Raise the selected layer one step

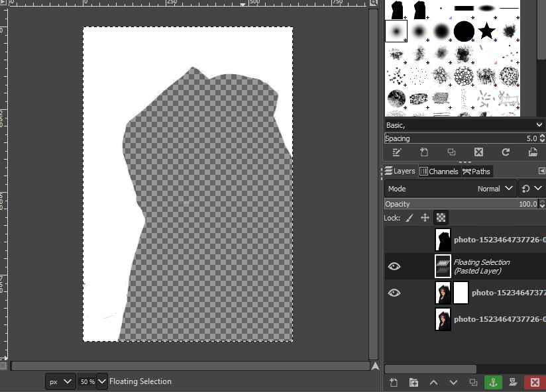pyautogui.click(x=434, y=382)
